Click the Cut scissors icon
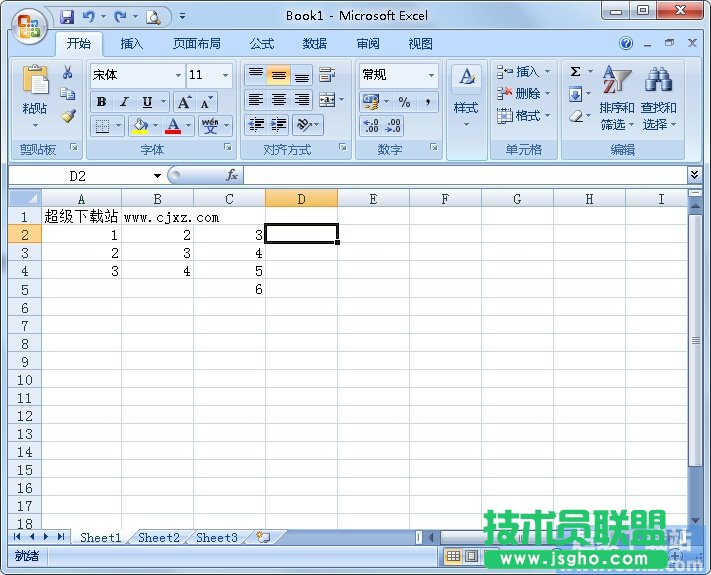Viewport: 711px width, 575px height. 68,73
